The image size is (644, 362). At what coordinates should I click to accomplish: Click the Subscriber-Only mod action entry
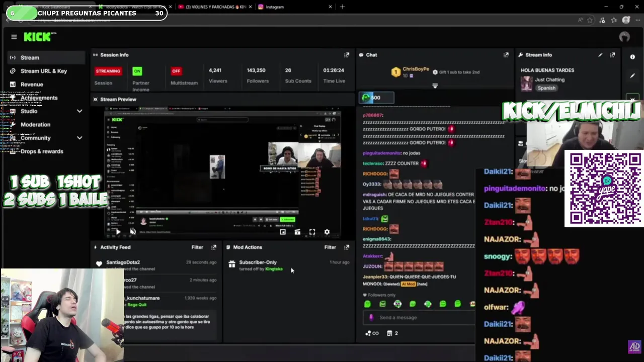coord(289,265)
